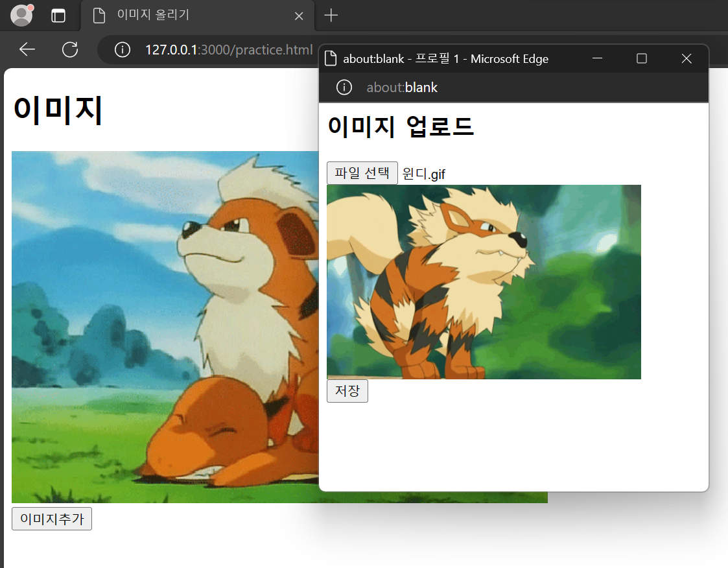Open the tab actions menu icon
Viewport: 728px width, 568px height.
click(58, 16)
